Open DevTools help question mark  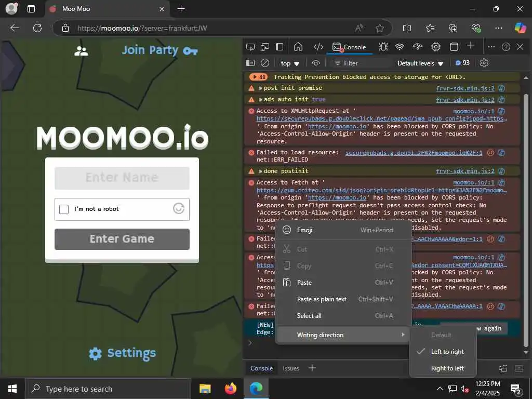[x=506, y=47]
